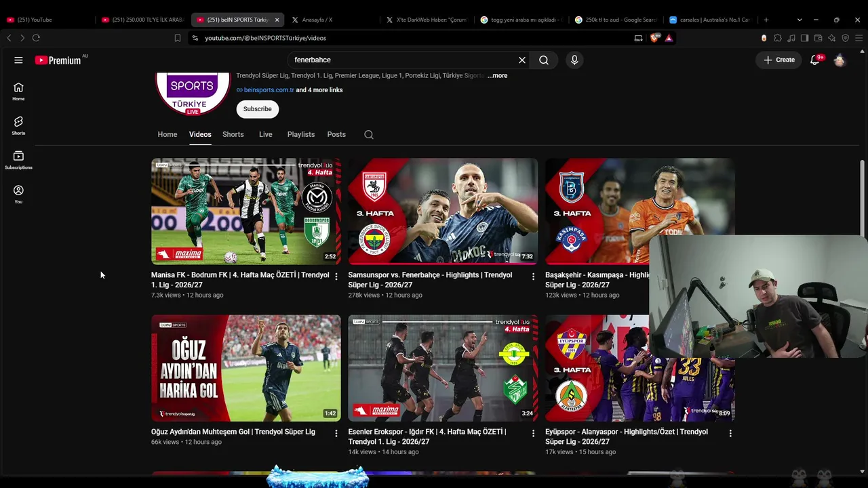
Task: Play the Manisa FK - Bodrum FK thumbnail
Action: point(246,211)
